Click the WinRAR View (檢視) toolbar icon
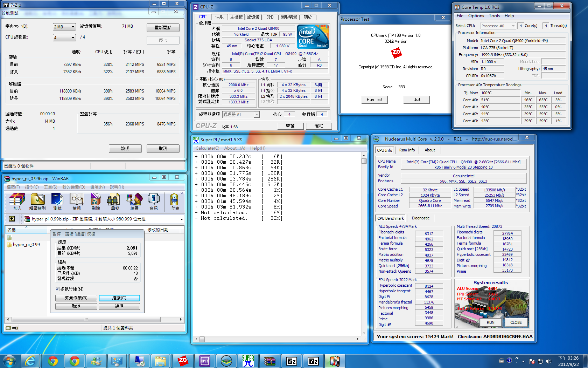Viewport: 588px width, 368px height. coord(76,202)
